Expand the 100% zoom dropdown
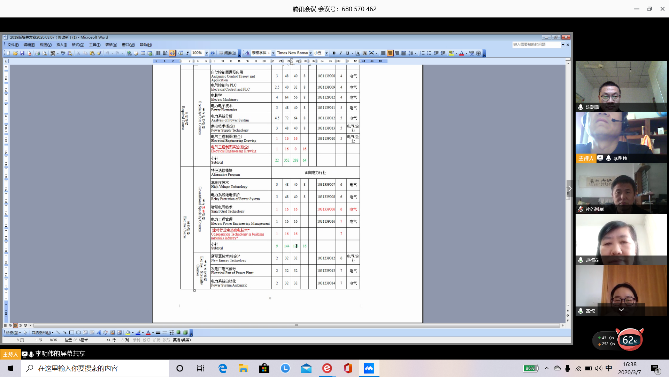 (207, 53)
